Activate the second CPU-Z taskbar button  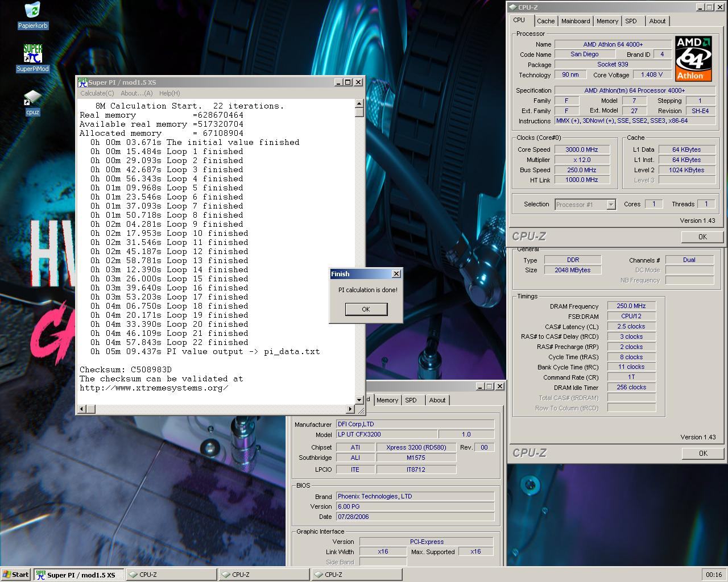coord(264,575)
